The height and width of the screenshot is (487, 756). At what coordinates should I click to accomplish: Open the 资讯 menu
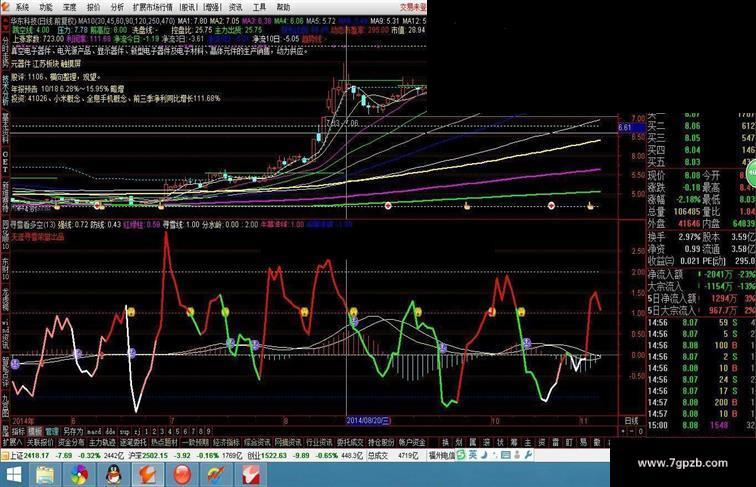pos(235,7)
